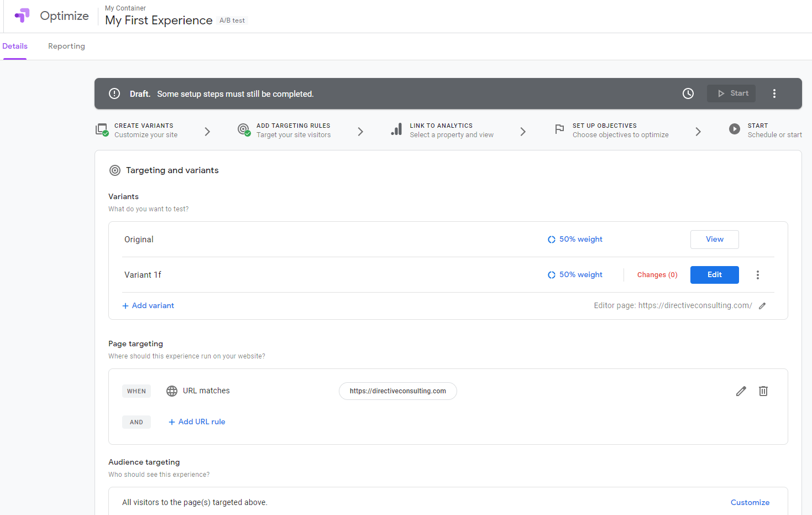The image size is (812, 515).
Task: Expand chevron after Add Targeting Rules step
Action: coord(360,132)
